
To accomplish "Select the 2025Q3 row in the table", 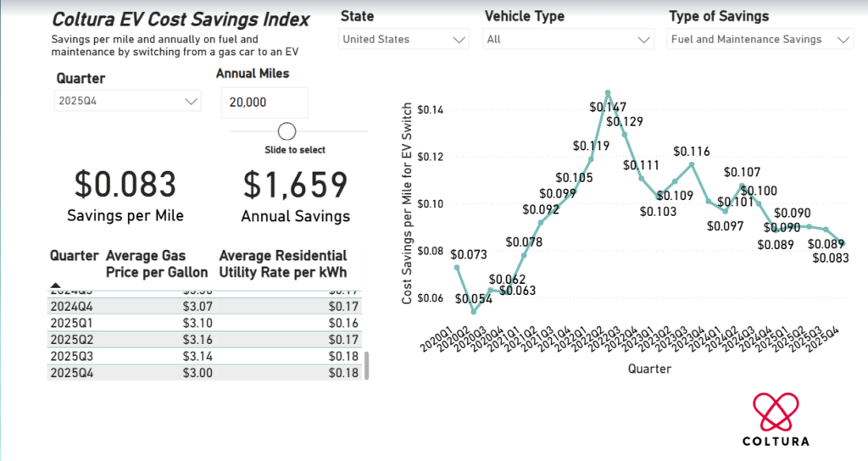I will (203, 355).
